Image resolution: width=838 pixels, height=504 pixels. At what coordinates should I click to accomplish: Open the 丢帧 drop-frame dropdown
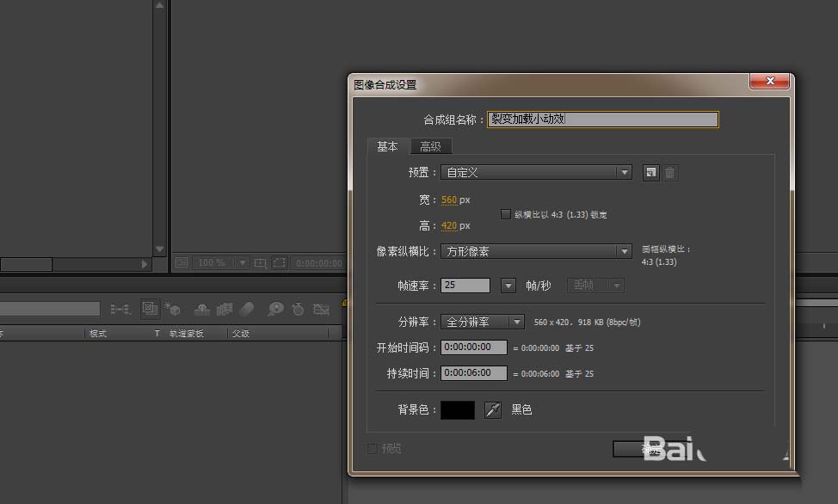point(595,286)
